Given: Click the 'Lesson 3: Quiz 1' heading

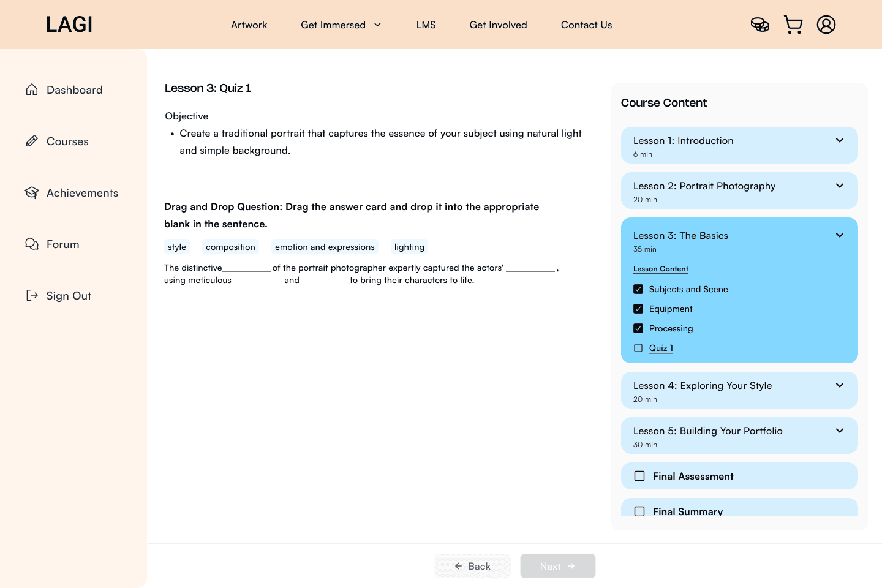Looking at the screenshot, I should [x=208, y=88].
